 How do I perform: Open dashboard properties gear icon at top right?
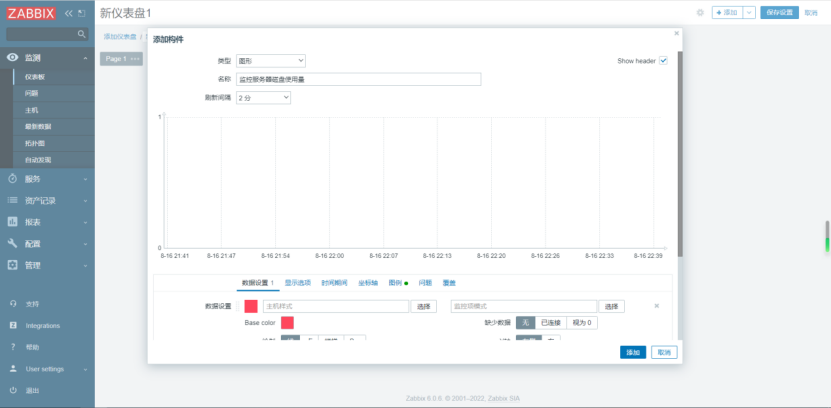tap(700, 13)
